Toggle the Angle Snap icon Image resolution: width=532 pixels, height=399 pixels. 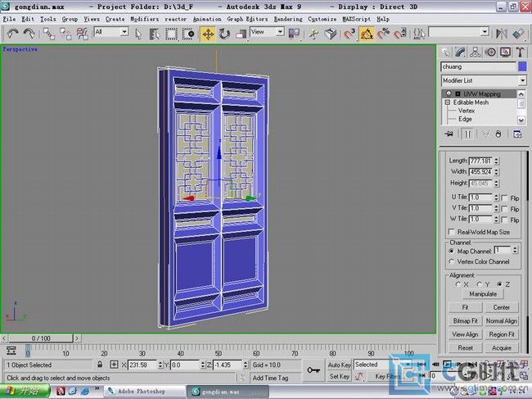tap(367, 34)
